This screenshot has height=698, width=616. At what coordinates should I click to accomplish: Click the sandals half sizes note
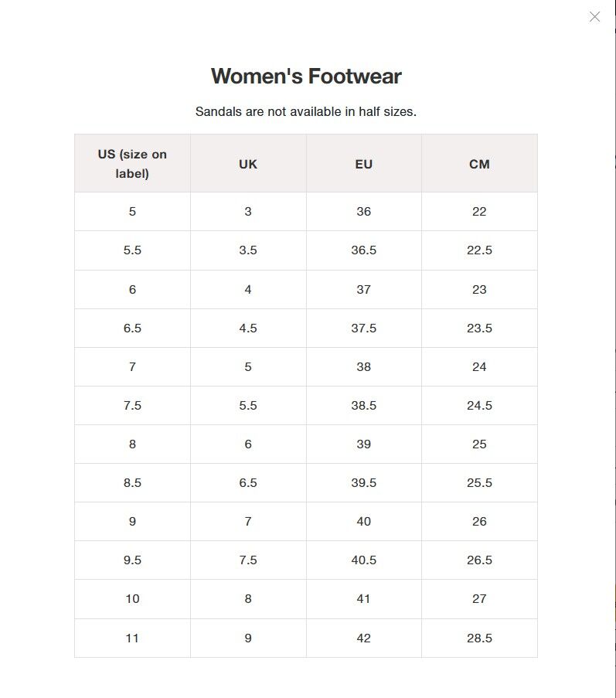306,111
